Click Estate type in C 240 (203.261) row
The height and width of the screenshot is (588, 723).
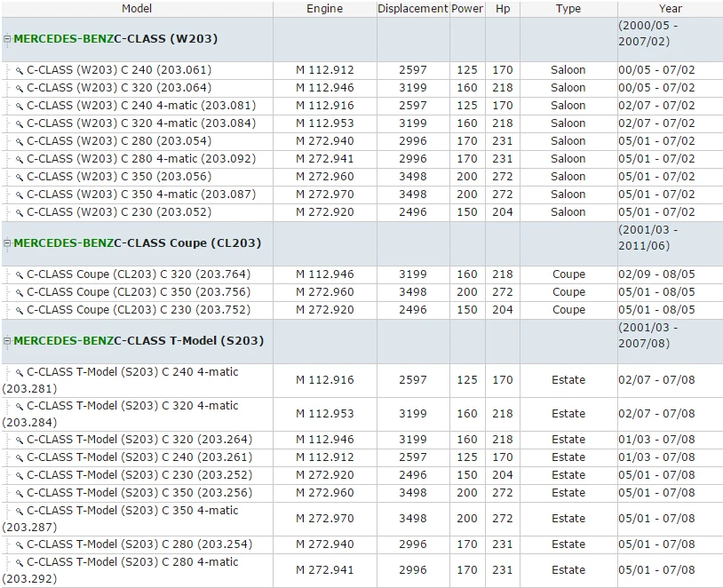point(568,457)
